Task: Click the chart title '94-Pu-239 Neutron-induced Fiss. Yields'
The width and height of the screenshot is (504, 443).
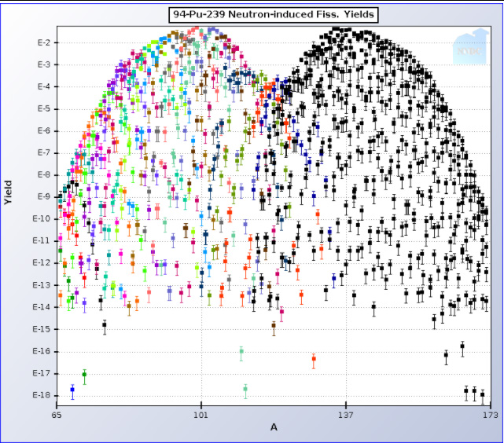Action: coord(274,15)
